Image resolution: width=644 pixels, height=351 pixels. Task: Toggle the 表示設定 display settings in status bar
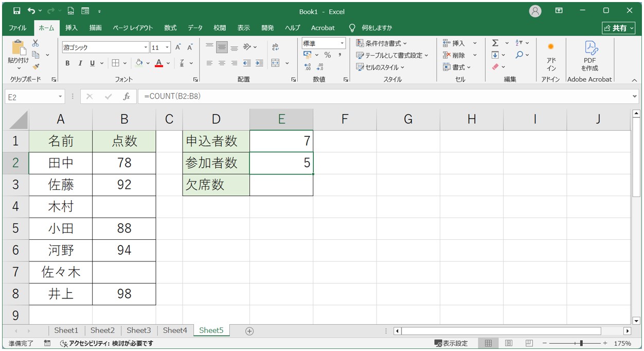452,343
